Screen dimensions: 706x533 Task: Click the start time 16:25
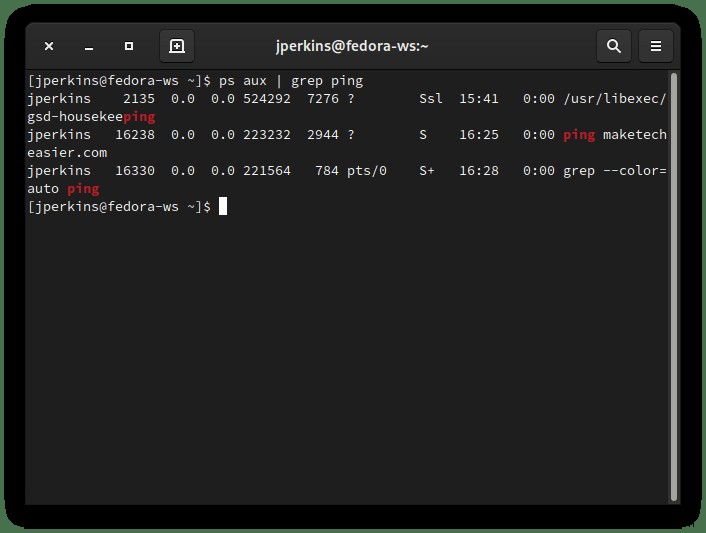pyautogui.click(x=479, y=135)
